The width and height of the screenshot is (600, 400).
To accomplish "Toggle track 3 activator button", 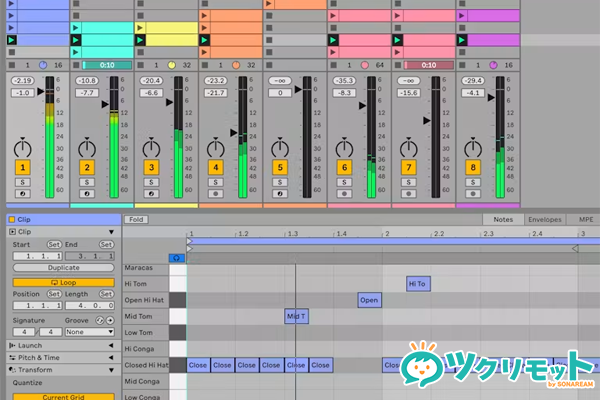I will tap(151, 167).
